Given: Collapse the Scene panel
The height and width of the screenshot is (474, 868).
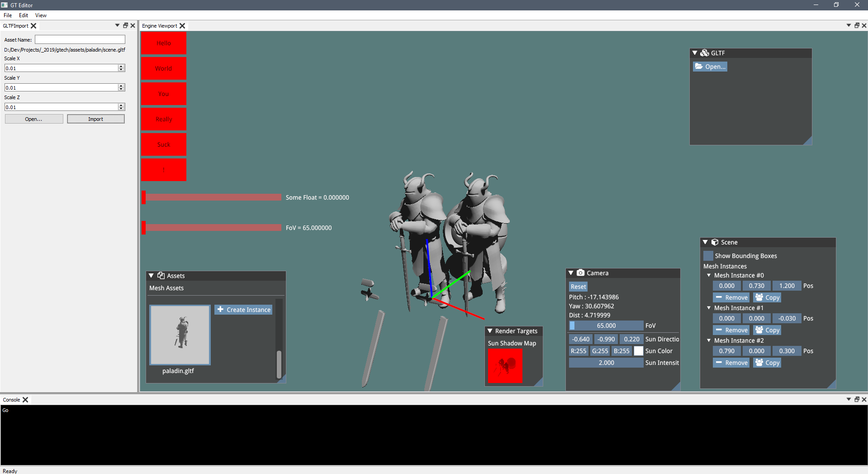Looking at the screenshot, I should click(x=705, y=242).
